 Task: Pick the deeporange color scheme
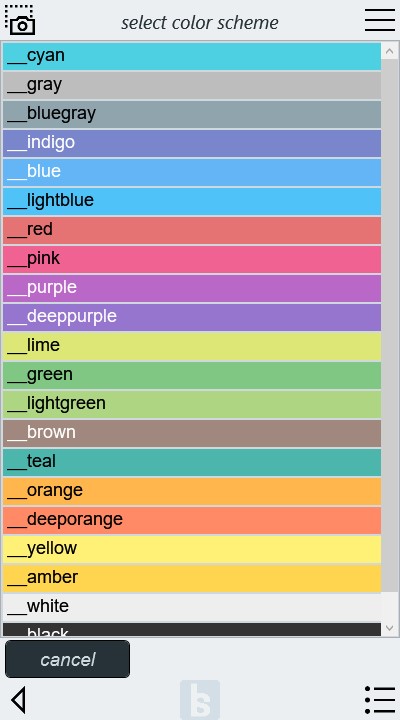192,520
